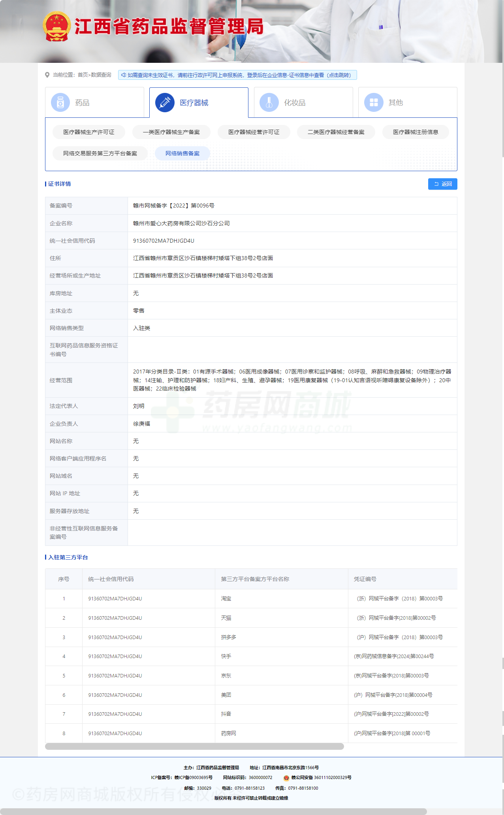Open the 赣ICP备09003695号 footer link
This screenshot has width=504, height=815.
(x=193, y=777)
